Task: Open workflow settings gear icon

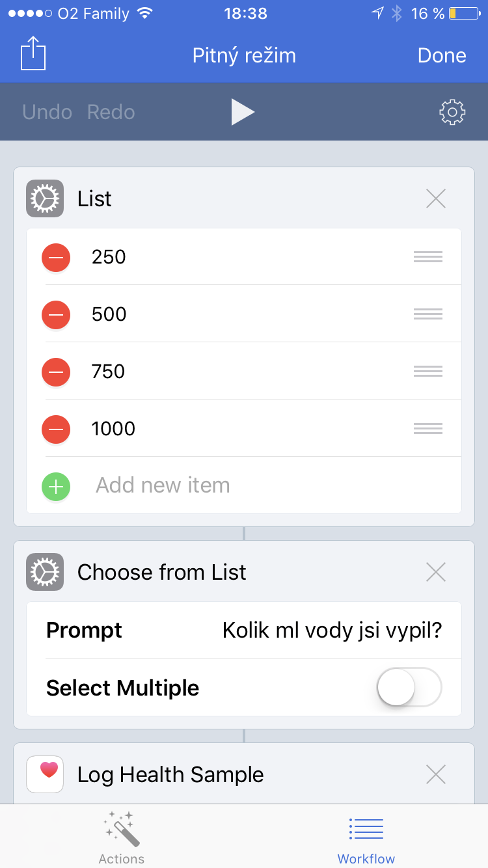Action: 452,112
